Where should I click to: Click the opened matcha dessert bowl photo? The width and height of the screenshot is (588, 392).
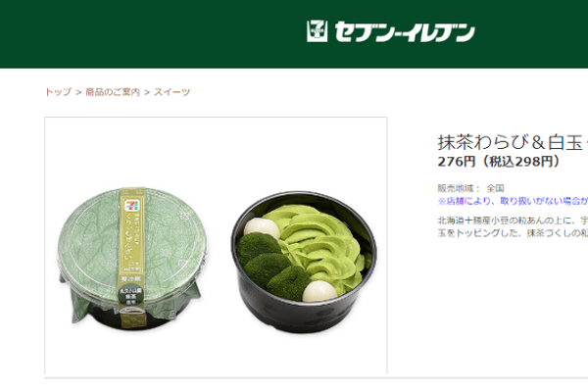click(304, 262)
